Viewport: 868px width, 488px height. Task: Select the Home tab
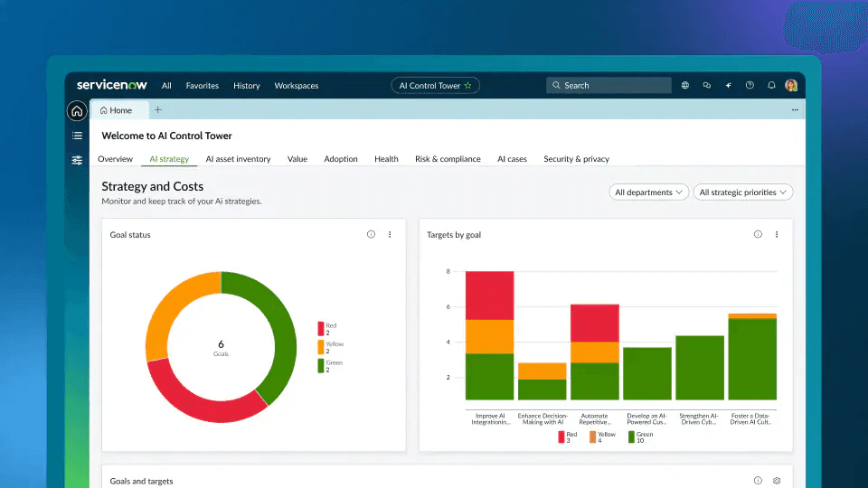coord(119,110)
